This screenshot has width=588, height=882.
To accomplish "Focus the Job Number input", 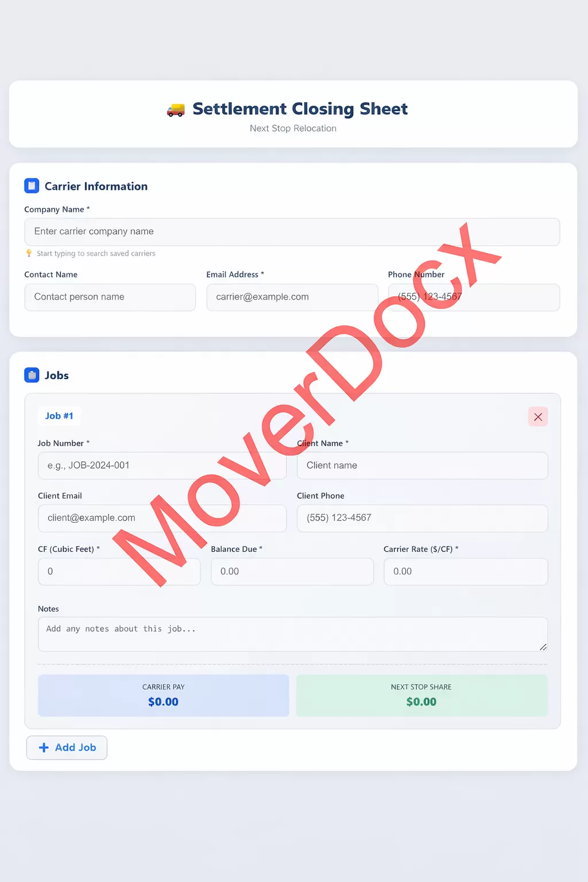I will (x=162, y=466).
